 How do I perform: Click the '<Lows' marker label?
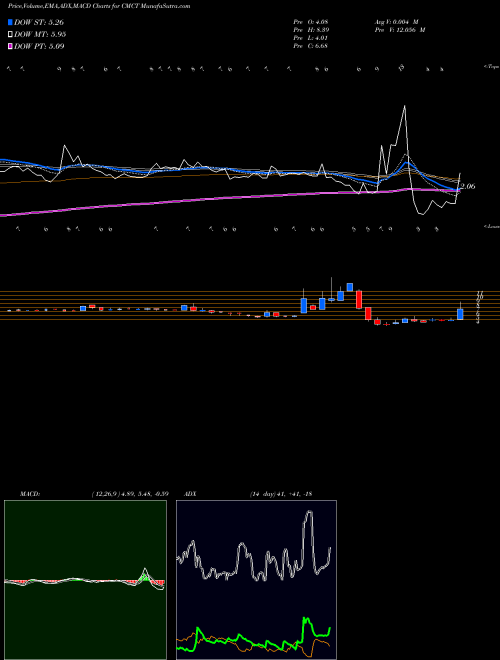coord(492,226)
